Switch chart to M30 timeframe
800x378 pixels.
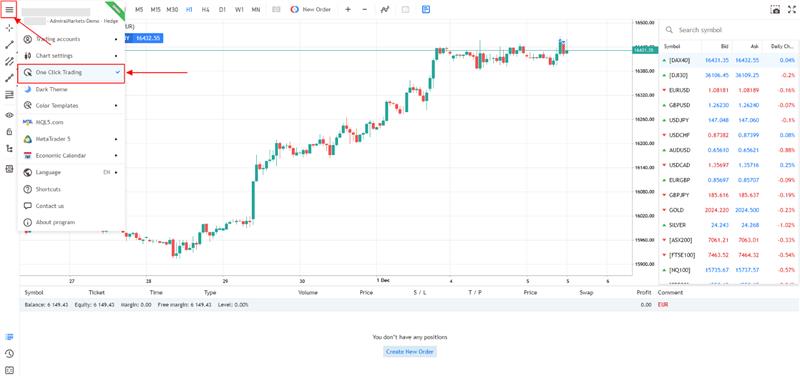(172, 9)
